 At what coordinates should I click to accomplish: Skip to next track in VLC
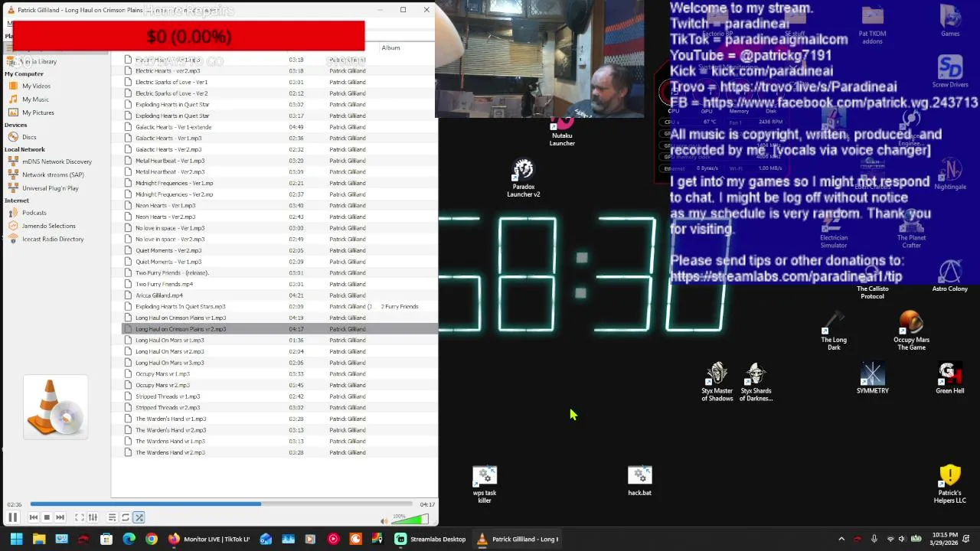(x=60, y=517)
